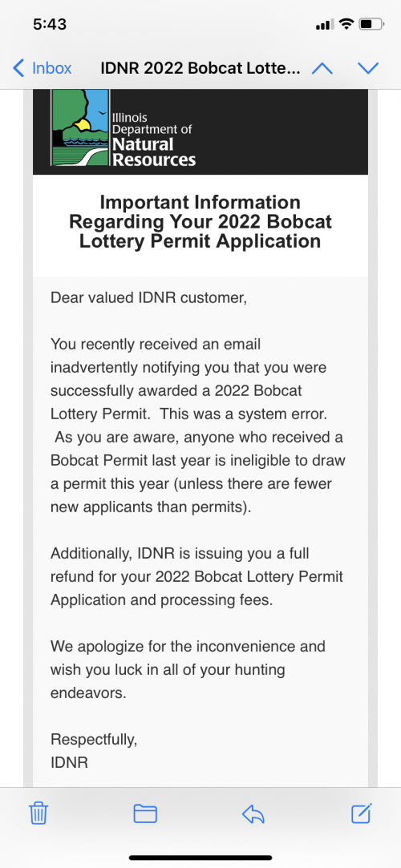Tap the paragraph mentioning a full refund

(197, 576)
